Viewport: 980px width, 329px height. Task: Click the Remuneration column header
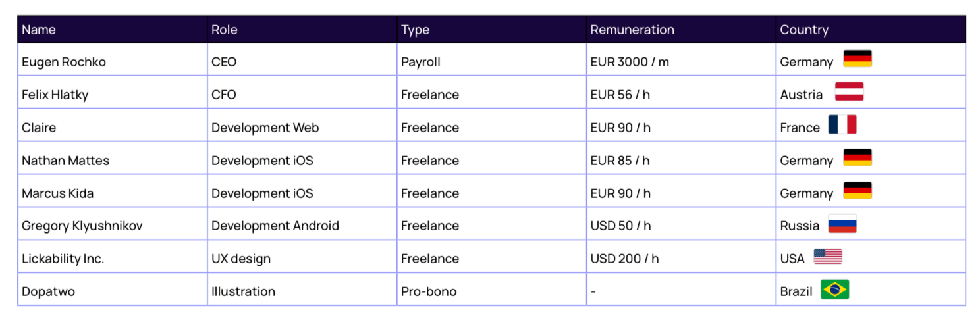point(632,30)
